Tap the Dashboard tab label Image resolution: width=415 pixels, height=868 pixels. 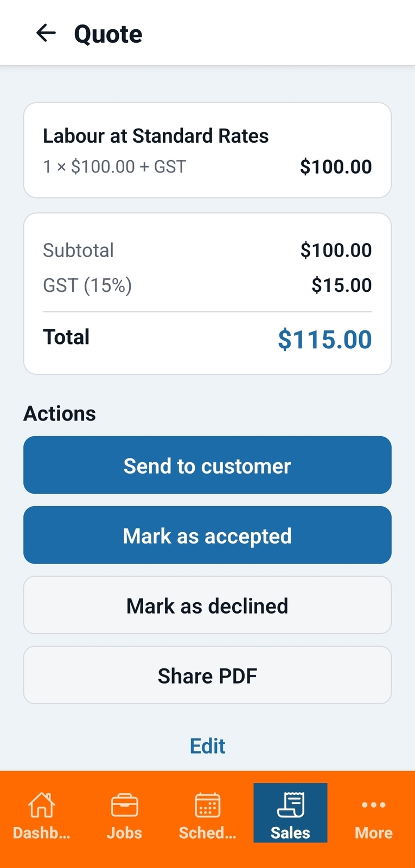click(x=42, y=833)
